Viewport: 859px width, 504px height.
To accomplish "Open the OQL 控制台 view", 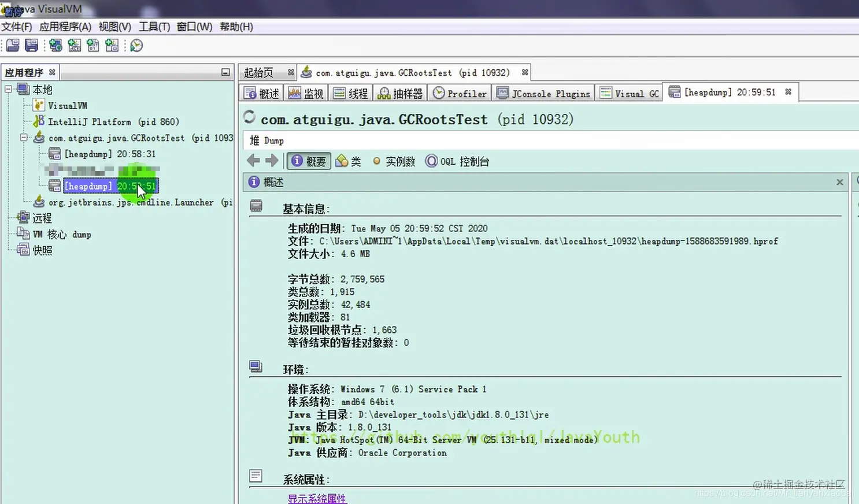I will (x=457, y=161).
